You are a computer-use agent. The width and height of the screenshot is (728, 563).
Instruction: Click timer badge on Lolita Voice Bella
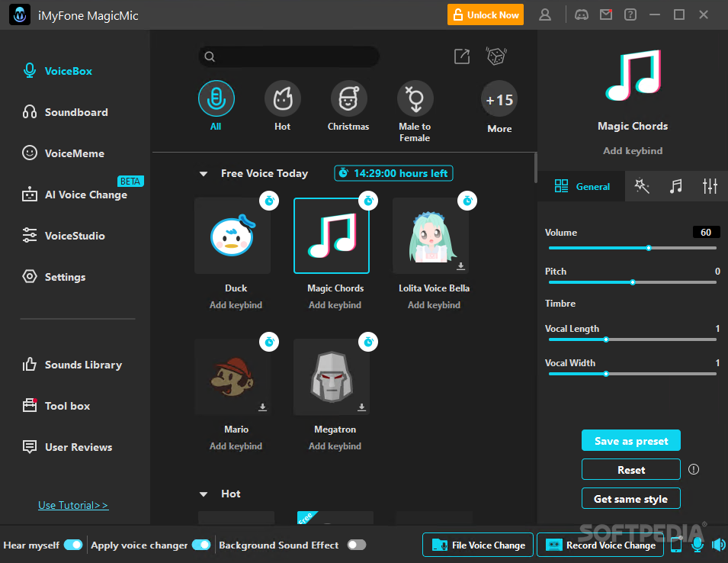(467, 201)
